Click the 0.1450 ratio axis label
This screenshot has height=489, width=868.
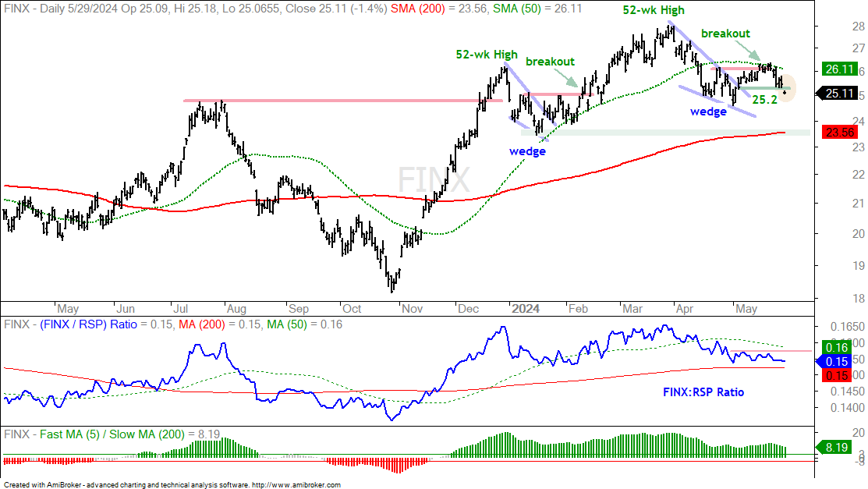click(847, 392)
